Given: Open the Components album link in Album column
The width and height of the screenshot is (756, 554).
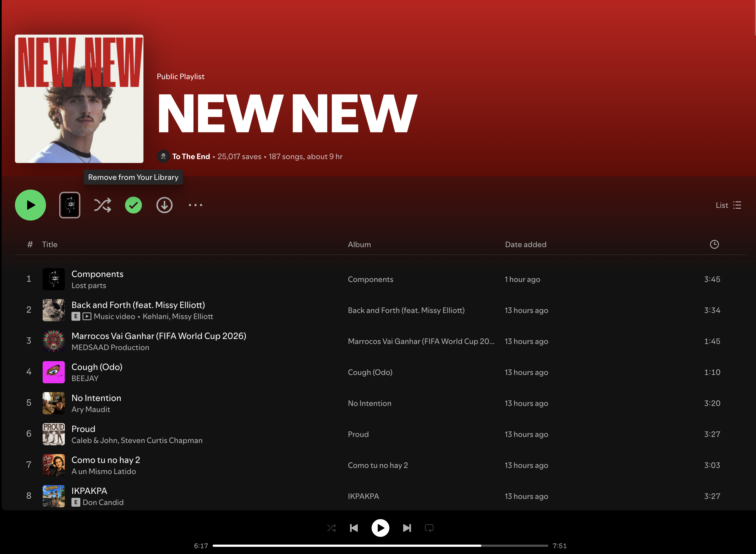Looking at the screenshot, I should point(371,279).
